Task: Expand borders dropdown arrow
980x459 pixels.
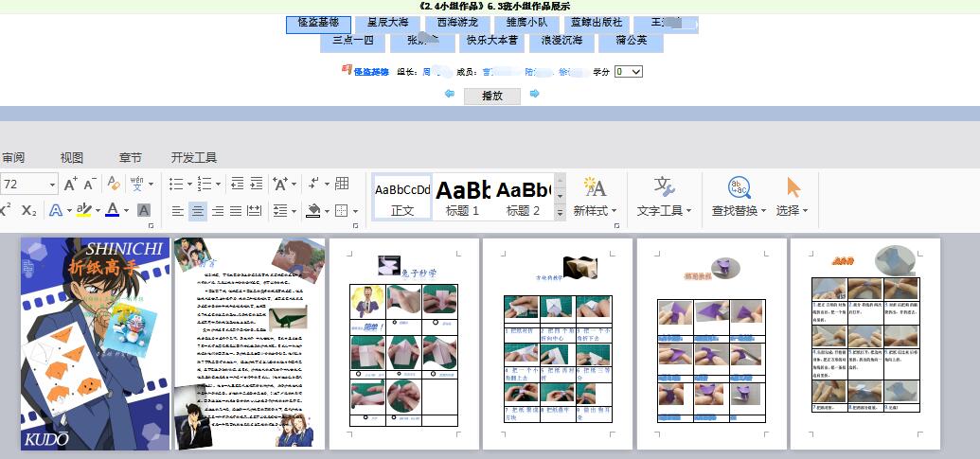Action: pyautogui.click(x=355, y=211)
